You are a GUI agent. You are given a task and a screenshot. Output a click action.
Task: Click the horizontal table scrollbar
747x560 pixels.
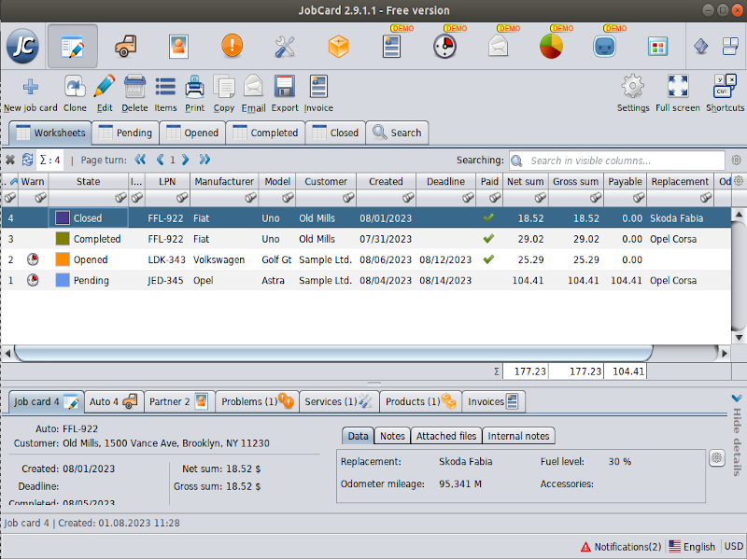coord(333,354)
